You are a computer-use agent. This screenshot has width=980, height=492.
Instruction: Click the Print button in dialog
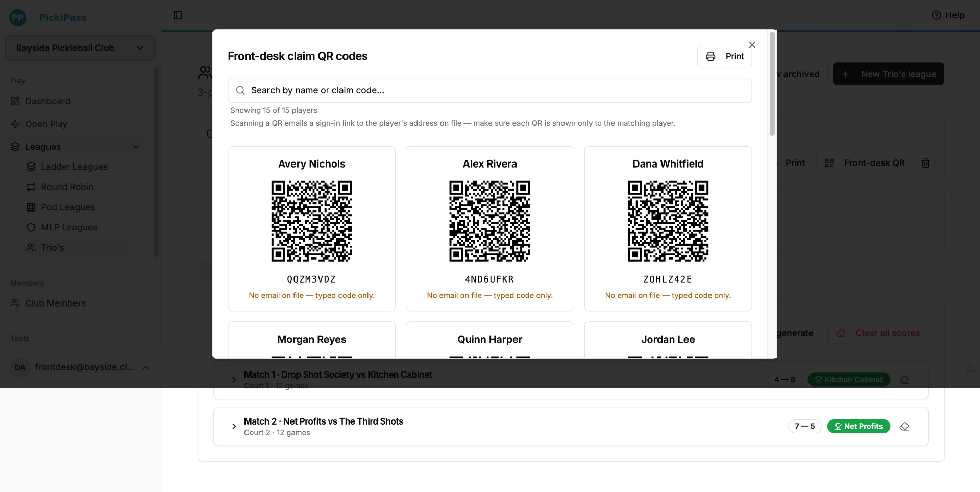[x=724, y=56]
